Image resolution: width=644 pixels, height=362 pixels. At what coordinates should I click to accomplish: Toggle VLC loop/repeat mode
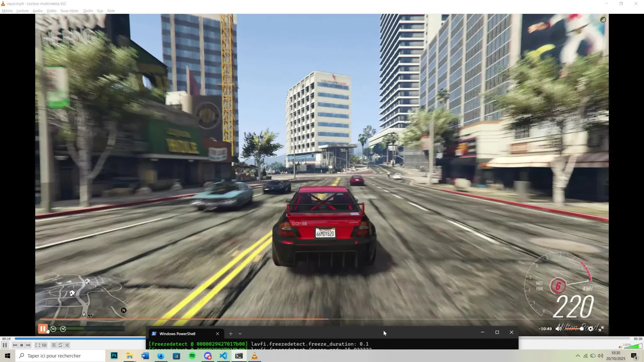tap(60, 345)
